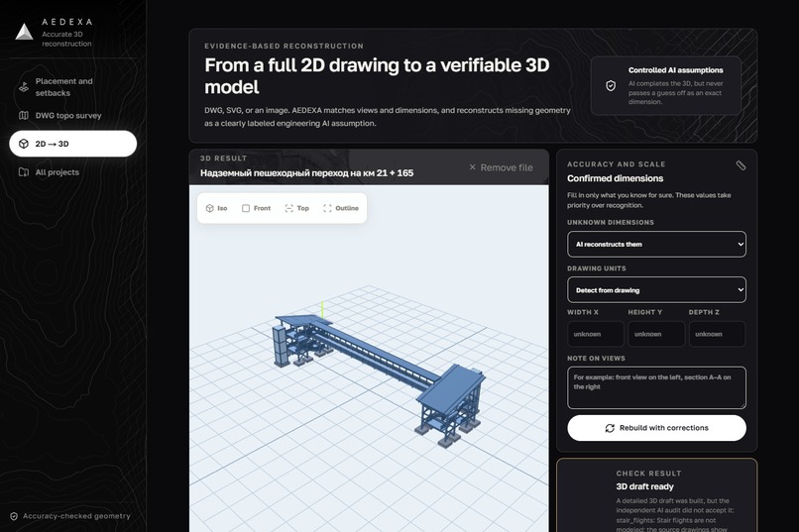
Task: Click the attachment paperclip icon
Action: (x=741, y=165)
